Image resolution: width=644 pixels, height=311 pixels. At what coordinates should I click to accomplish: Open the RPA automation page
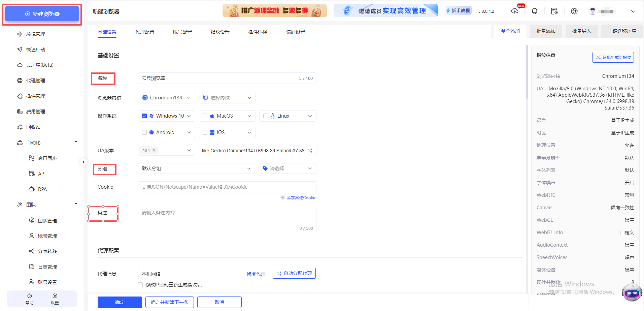[42, 189]
